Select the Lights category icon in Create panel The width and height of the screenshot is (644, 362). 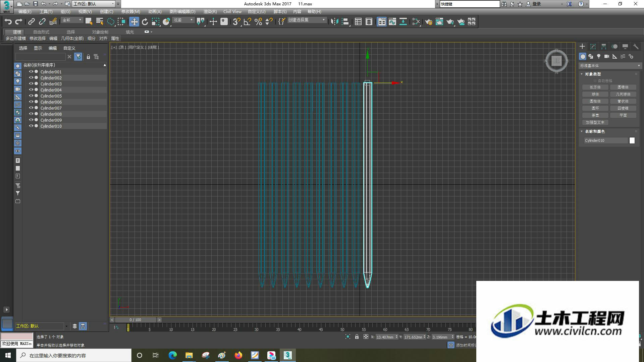coord(599,56)
